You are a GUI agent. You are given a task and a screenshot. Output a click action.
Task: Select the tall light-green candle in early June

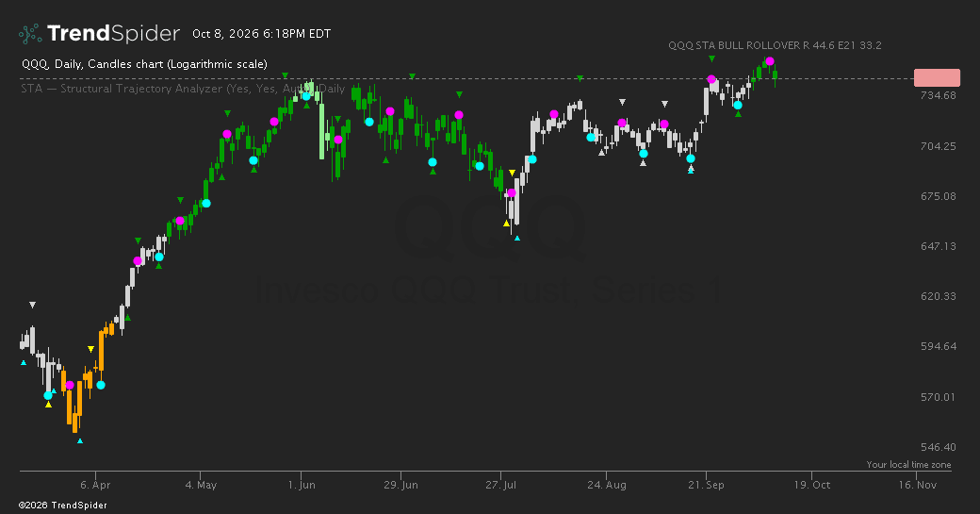(x=322, y=131)
